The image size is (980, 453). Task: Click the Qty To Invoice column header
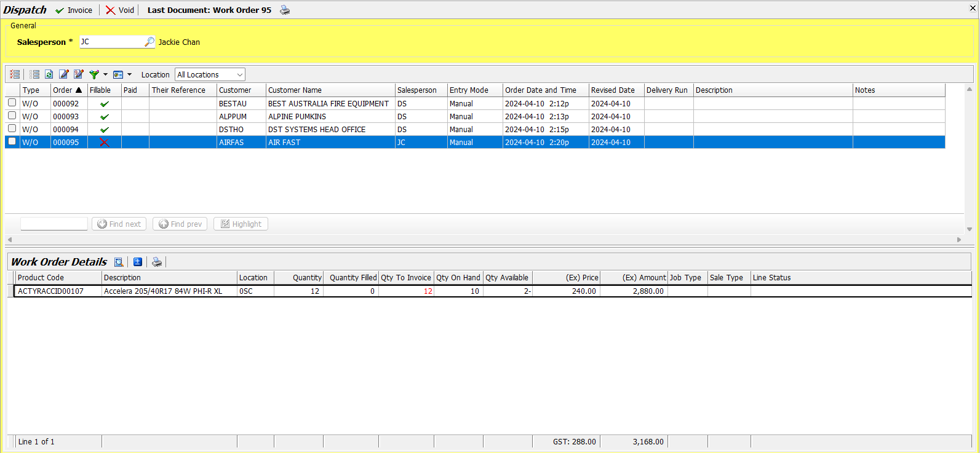pyautogui.click(x=406, y=277)
